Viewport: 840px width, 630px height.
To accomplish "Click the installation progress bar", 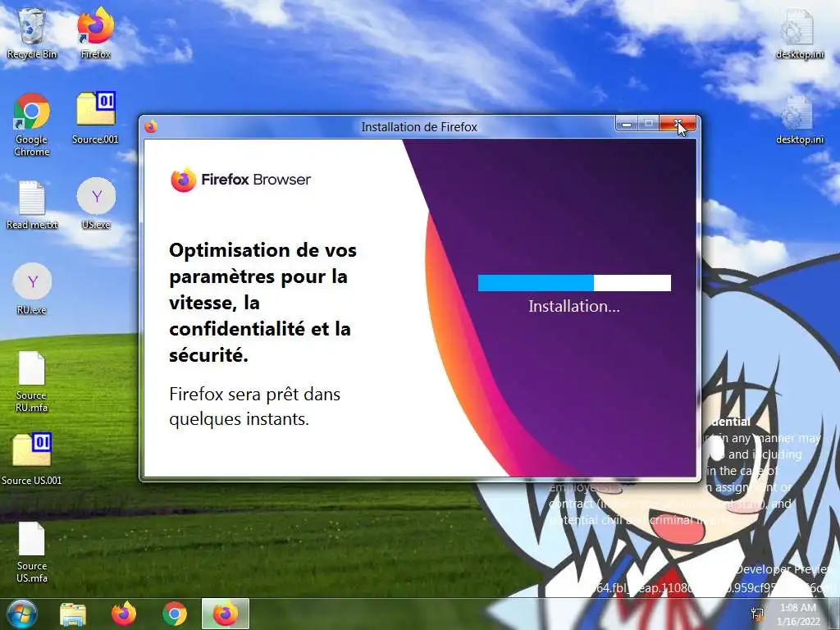I will (574, 283).
